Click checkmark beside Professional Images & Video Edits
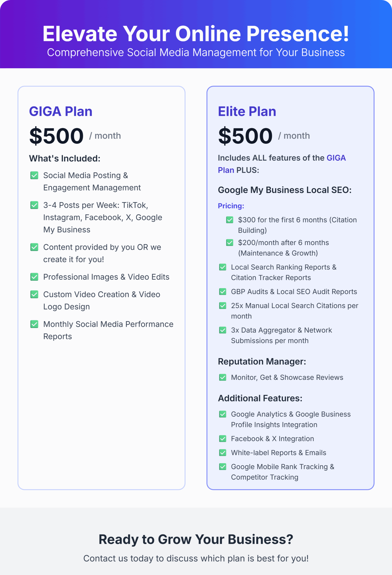This screenshot has width=392, height=575. coord(34,277)
